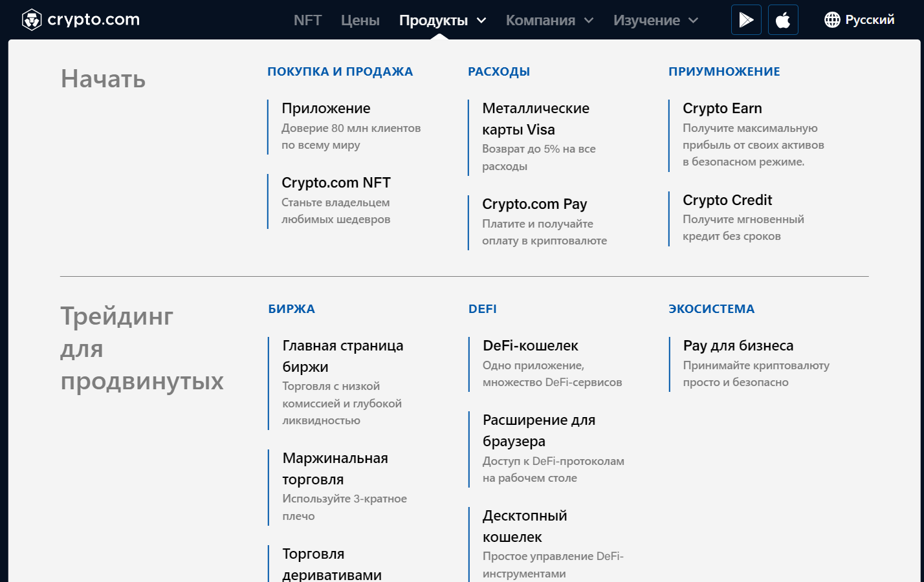Open Металлические карты Visa link
924x582 pixels.
click(536, 119)
